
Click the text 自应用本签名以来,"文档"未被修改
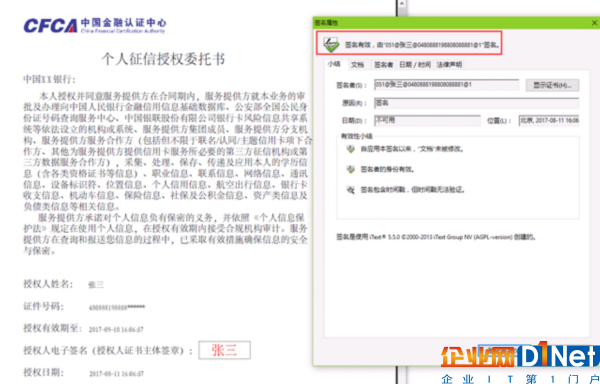(x=412, y=149)
